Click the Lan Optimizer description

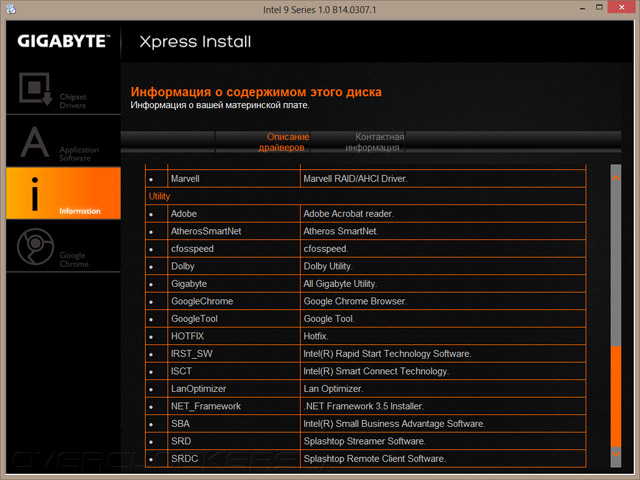tap(333, 389)
